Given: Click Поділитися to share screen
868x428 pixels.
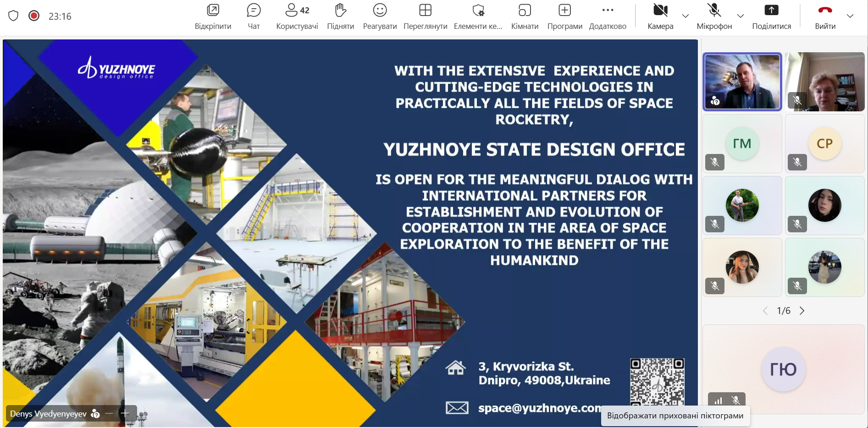Looking at the screenshot, I should [771, 16].
